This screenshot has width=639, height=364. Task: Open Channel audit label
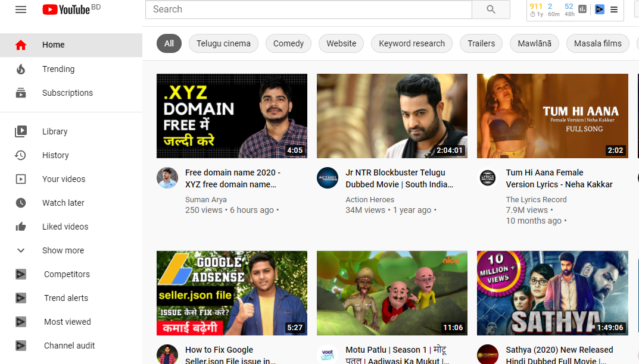tap(69, 346)
